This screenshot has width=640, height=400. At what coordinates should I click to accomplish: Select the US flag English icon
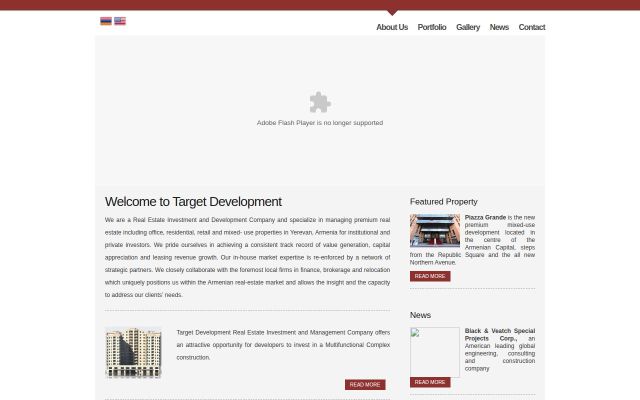click(120, 21)
